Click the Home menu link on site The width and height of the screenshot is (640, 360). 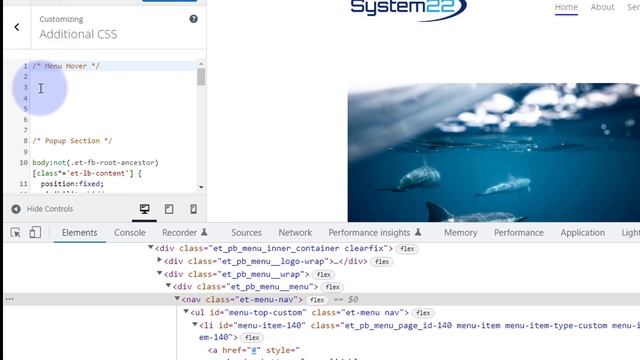coord(566,7)
